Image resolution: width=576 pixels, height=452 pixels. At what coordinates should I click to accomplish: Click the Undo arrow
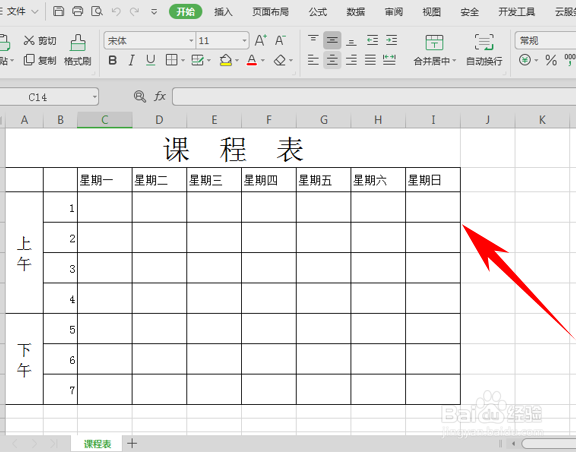click(x=116, y=12)
